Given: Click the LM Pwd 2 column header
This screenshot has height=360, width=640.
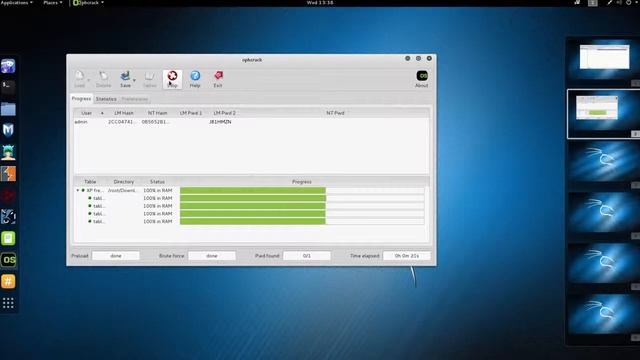Looking at the screenshot, I should click(x=224, y=113).
